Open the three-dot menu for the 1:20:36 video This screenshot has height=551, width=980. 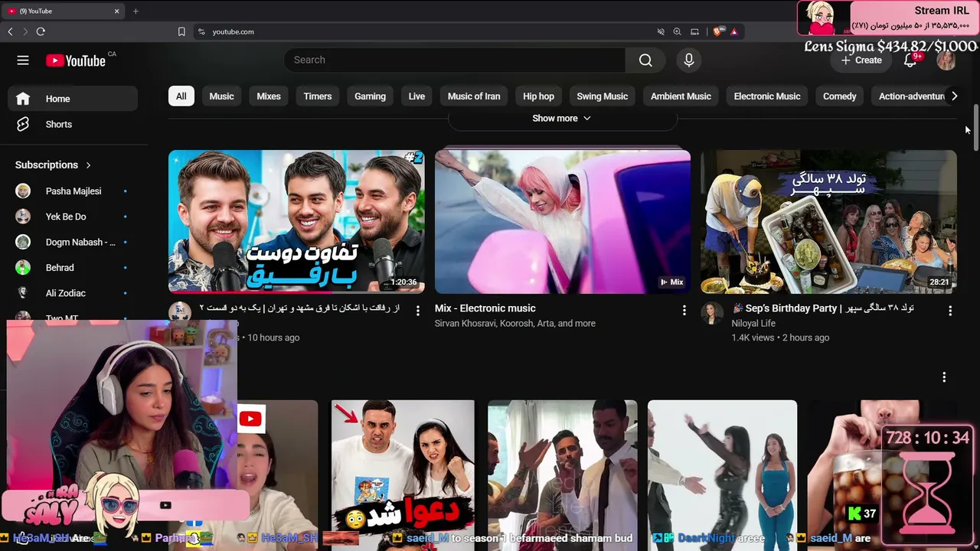[417, 311]
